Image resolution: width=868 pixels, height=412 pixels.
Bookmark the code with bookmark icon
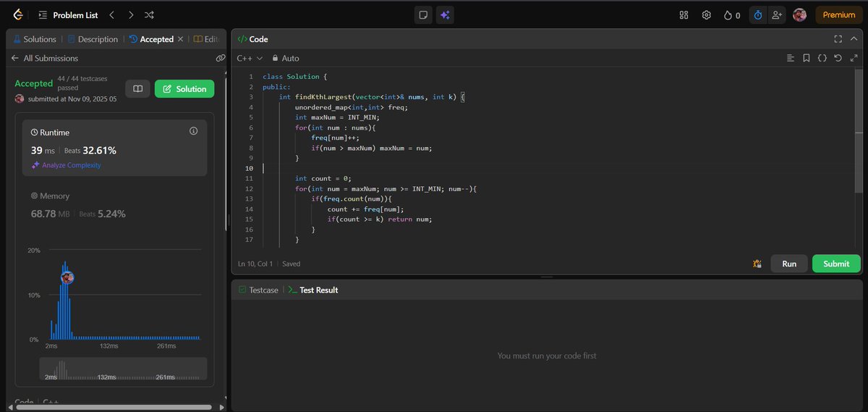point(807,58)
